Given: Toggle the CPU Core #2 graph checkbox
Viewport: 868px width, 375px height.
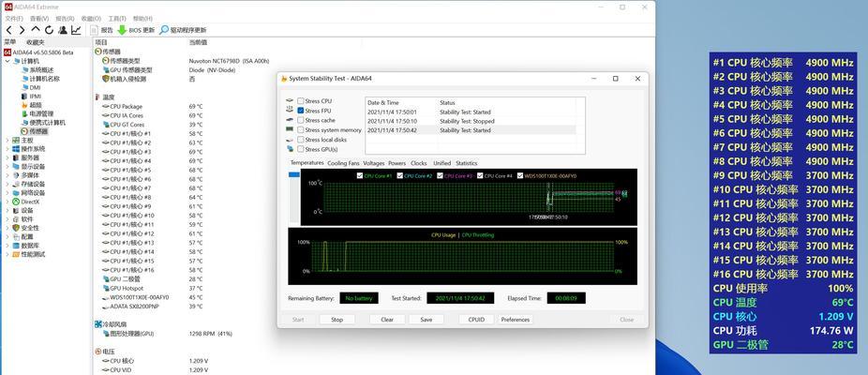Looking at the screenshot, I should [400, 175].
